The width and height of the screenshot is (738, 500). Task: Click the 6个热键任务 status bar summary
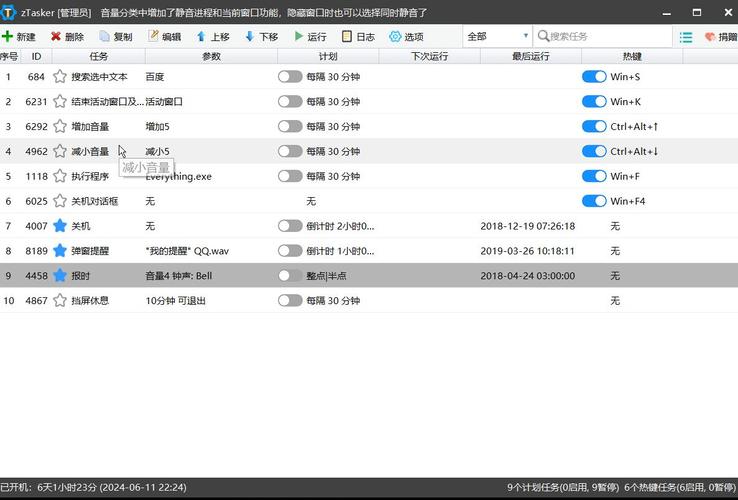click(x=680, y=487)
